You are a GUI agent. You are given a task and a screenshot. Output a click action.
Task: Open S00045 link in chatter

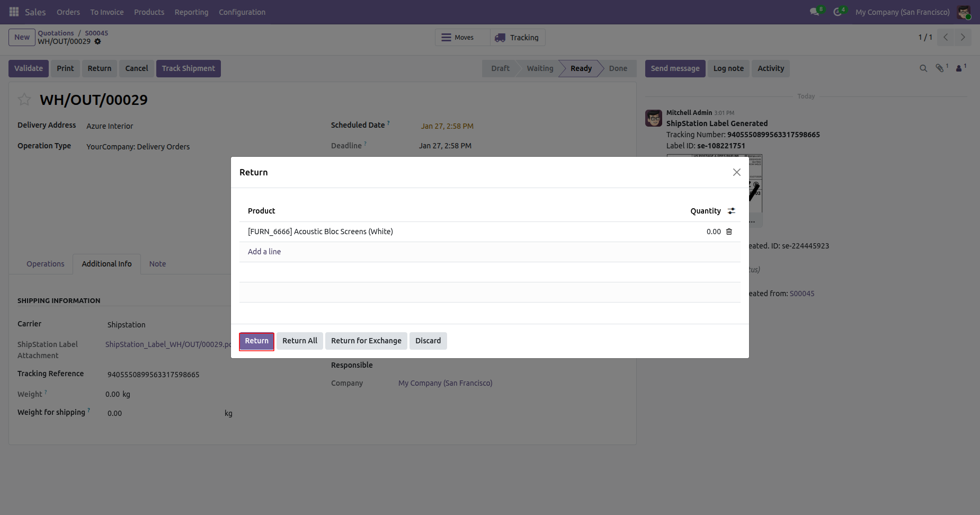(802, 294)
